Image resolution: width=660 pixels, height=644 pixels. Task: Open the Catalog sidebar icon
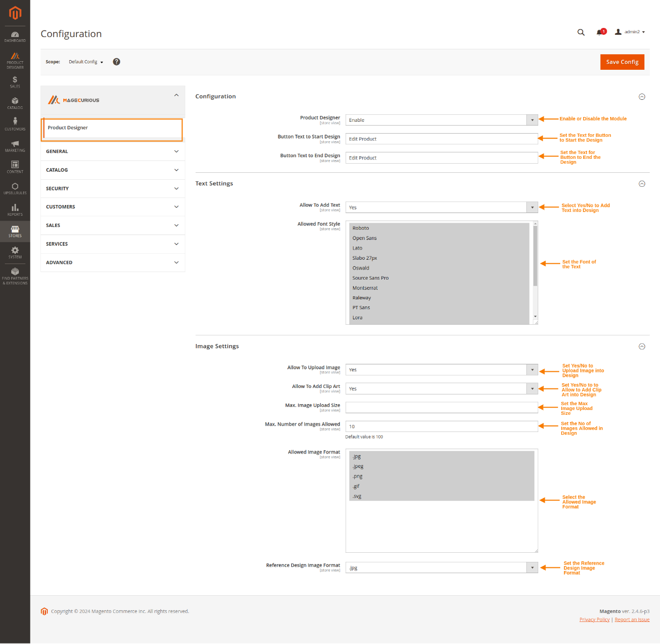point(14,102)
